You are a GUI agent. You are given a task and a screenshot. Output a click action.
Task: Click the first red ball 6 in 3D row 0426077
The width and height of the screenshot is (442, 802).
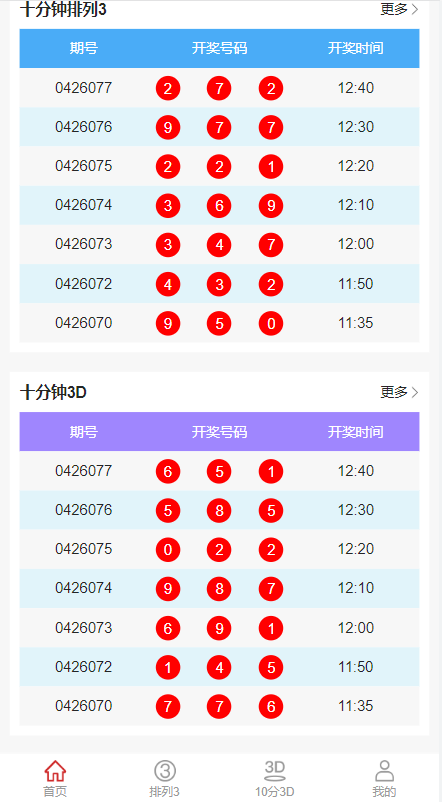tap(168, 471)
